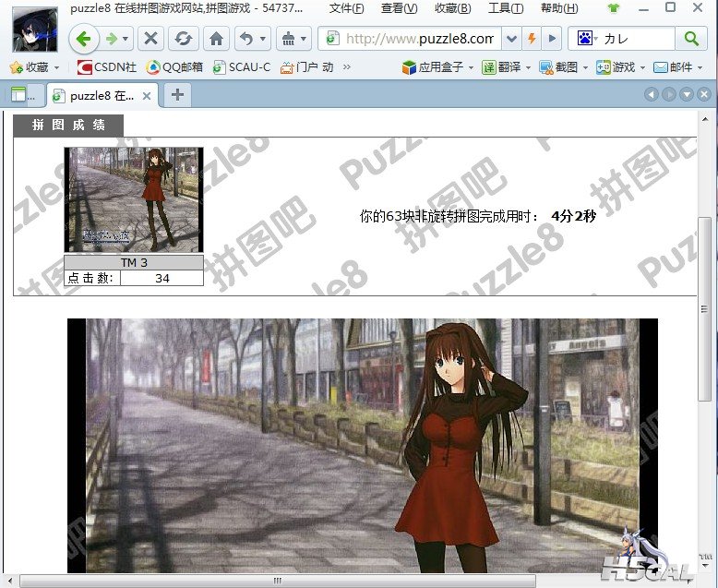Open the 收藏(B) menu

coord(453,8)
